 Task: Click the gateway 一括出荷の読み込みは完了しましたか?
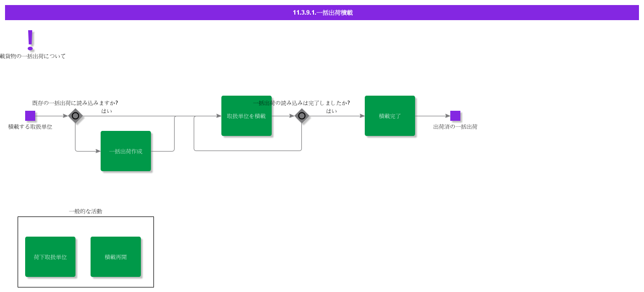coord(302,116)
